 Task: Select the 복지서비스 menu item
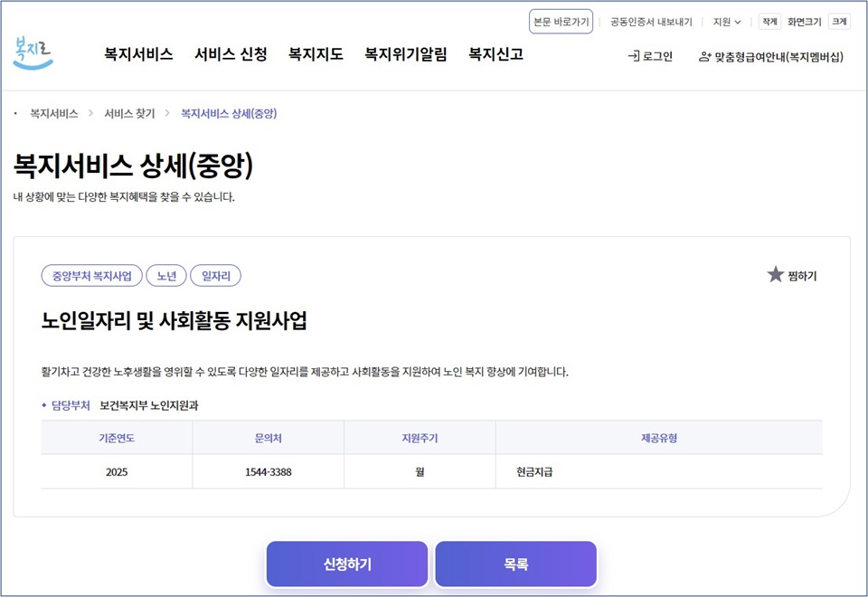point(137,54)
